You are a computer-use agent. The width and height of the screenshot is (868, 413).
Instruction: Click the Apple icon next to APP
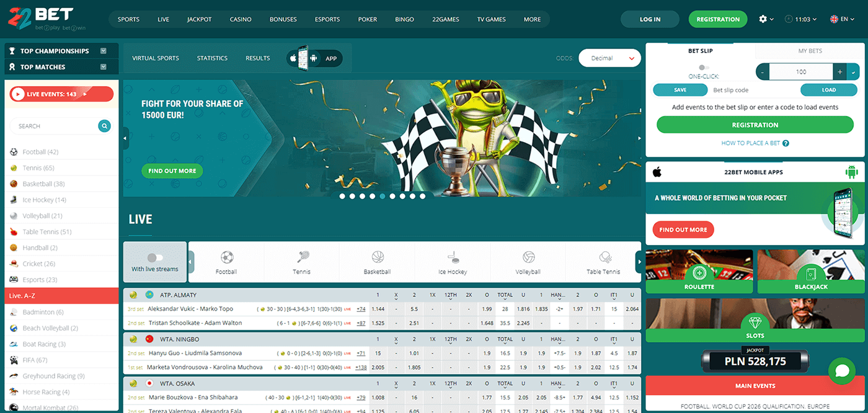pos(294,58)
